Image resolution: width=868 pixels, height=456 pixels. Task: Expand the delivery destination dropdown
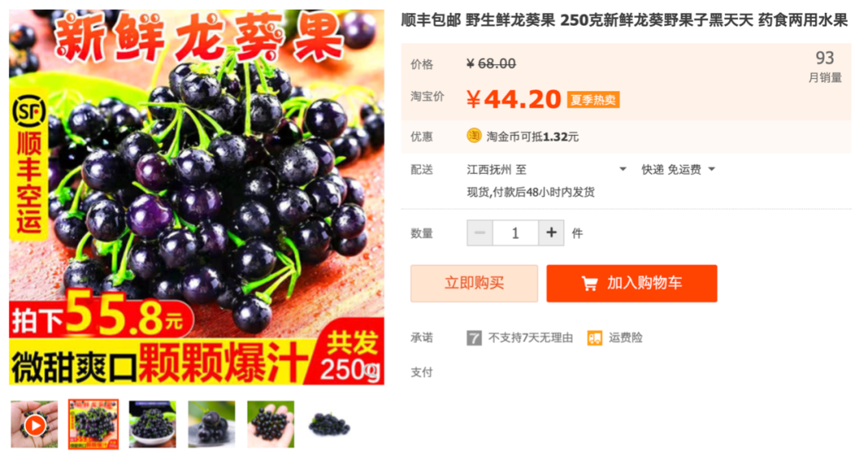623,170
